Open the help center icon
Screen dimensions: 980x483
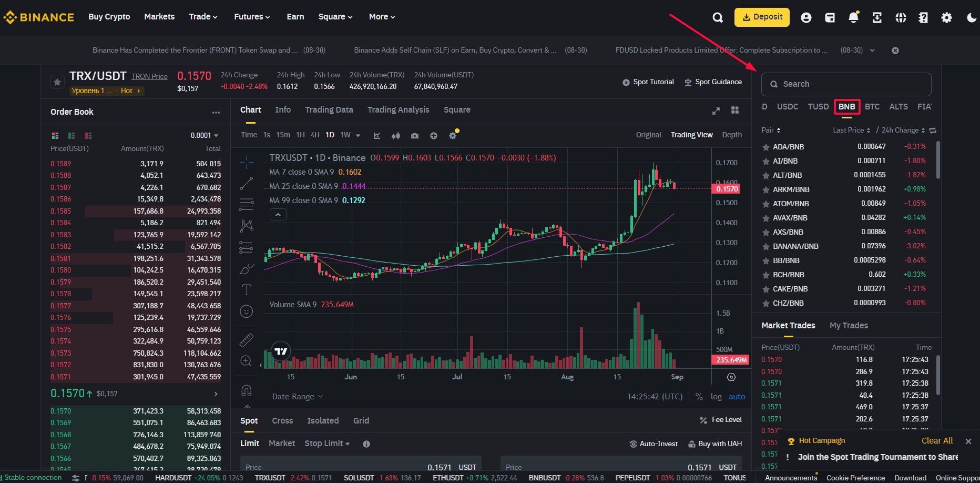coord(923,17)
